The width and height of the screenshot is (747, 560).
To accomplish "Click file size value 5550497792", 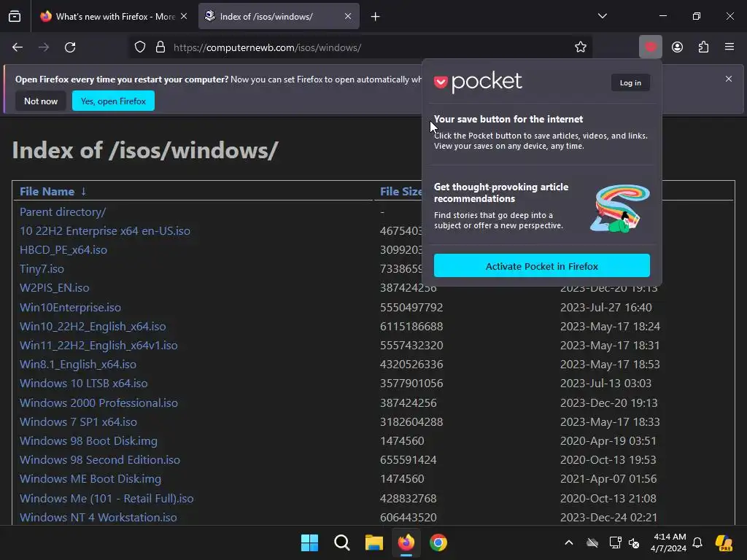I will point(411,308).
